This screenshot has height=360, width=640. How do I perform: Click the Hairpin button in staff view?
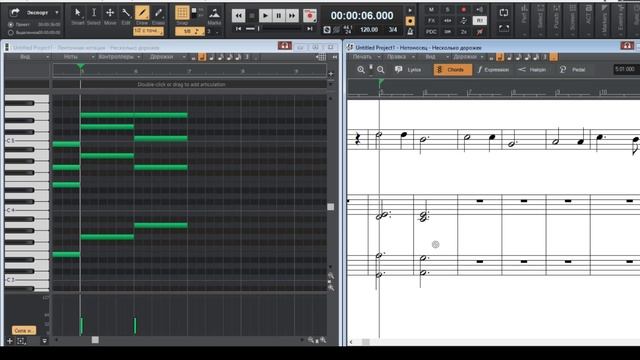click(532, 70)
